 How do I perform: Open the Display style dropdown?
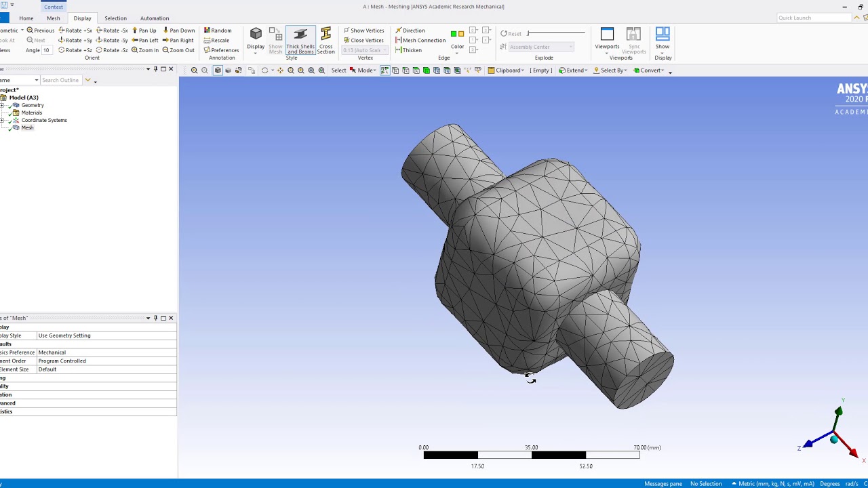[256, 41]
